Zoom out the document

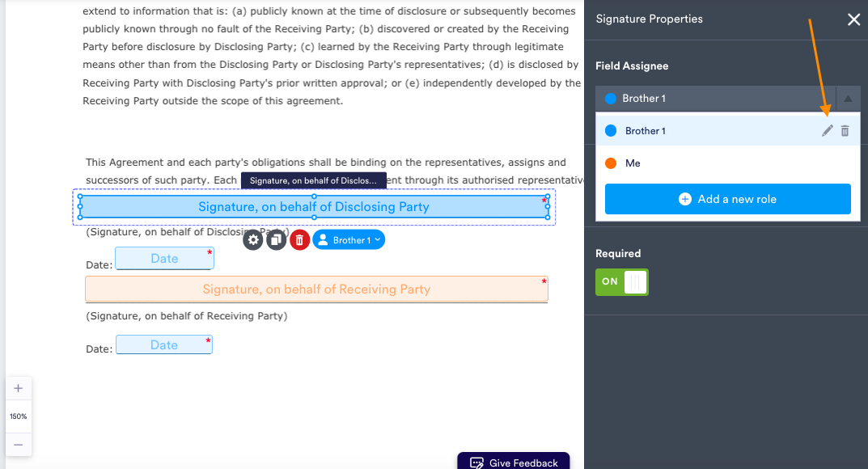18,444
